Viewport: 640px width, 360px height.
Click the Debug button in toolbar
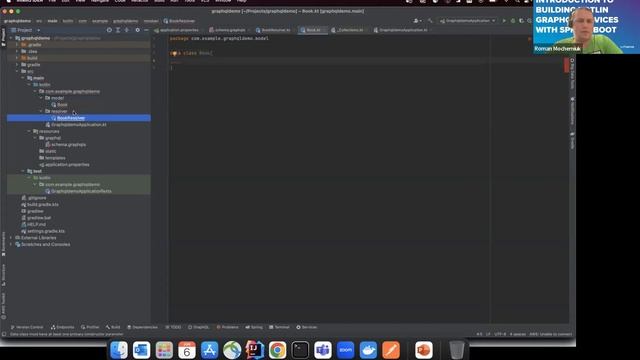(513, 21)
